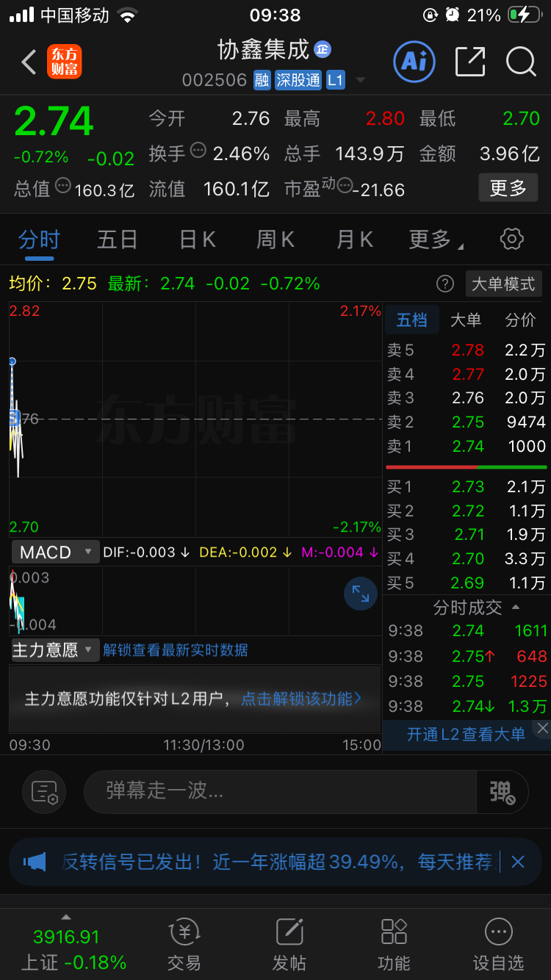Screen dimensions: 551x980
Task: Select the 大单 tab
Action: 466,320
